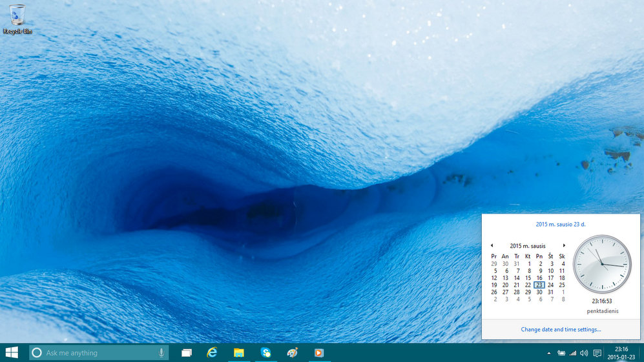Open the Start menu Windows button

point(12,352)
